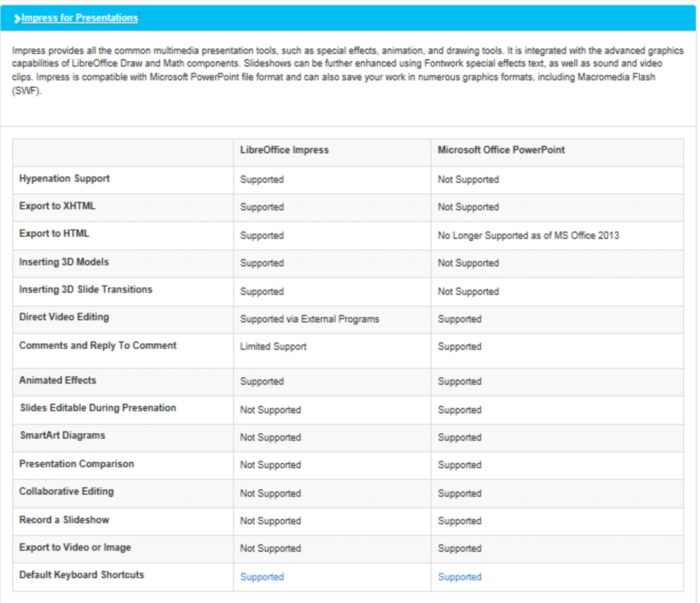Select the SmartArt Diagrams row label
This screenshot has width=700, height=603.
(62, 436)
